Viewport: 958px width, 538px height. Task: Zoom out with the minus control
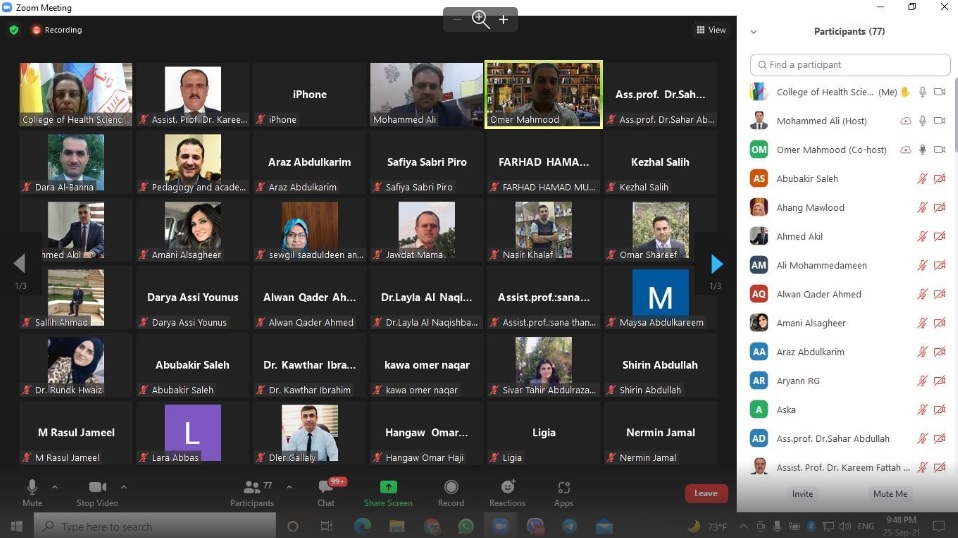(457, 20)
